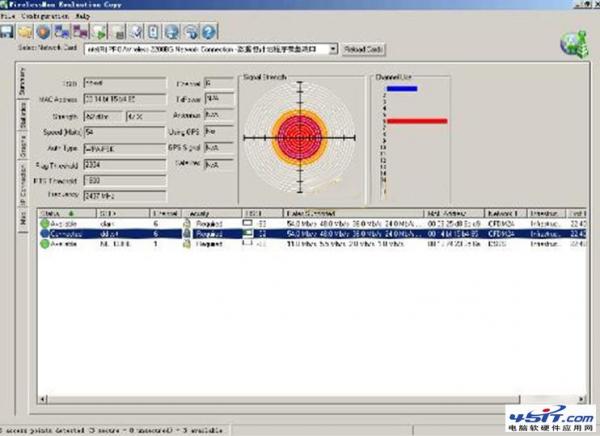
Task: Click the SSID field in Summary
Action: pyautogui.click(x=125, y=83)
